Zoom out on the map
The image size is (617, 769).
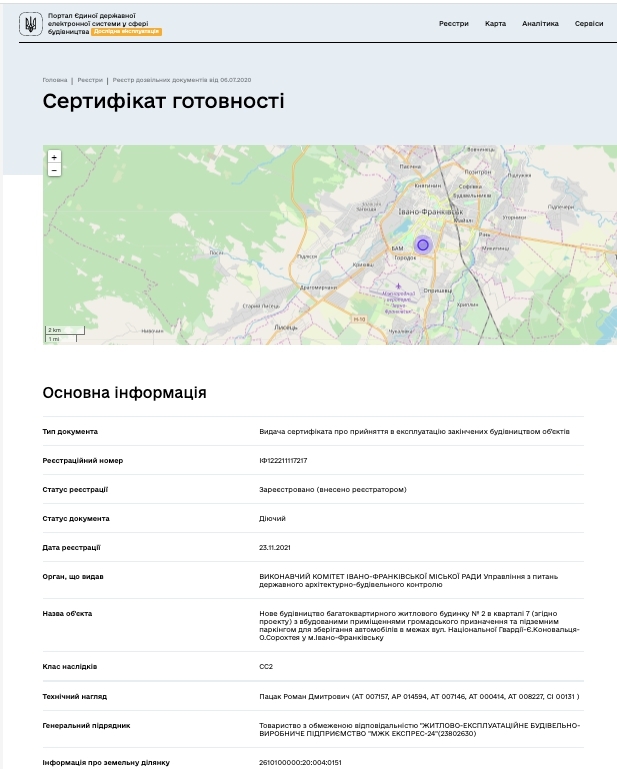[54, 170]
